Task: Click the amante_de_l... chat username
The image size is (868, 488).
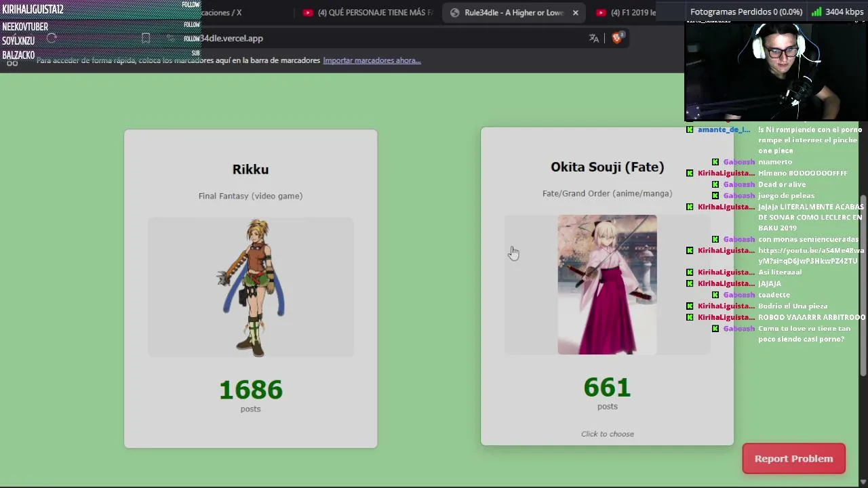Action: 724,129
